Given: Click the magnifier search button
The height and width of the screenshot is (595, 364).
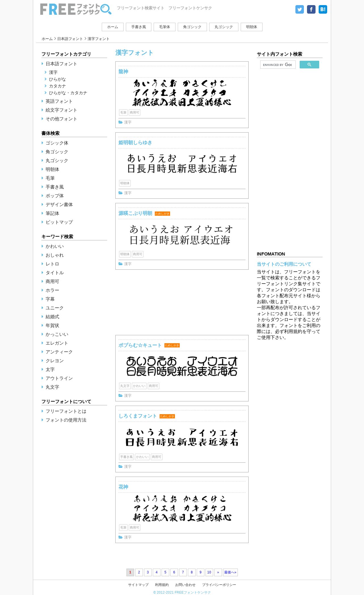Looking at the screenshot, I should pos(309,65).
